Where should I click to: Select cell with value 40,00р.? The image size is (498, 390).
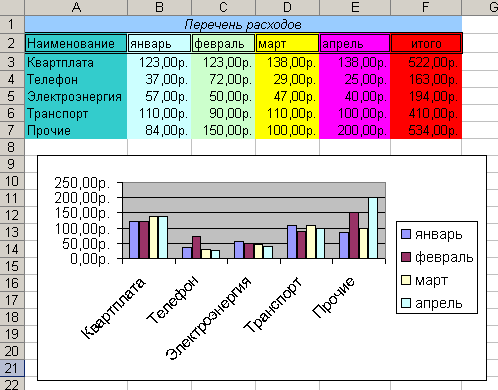[355, 96]
